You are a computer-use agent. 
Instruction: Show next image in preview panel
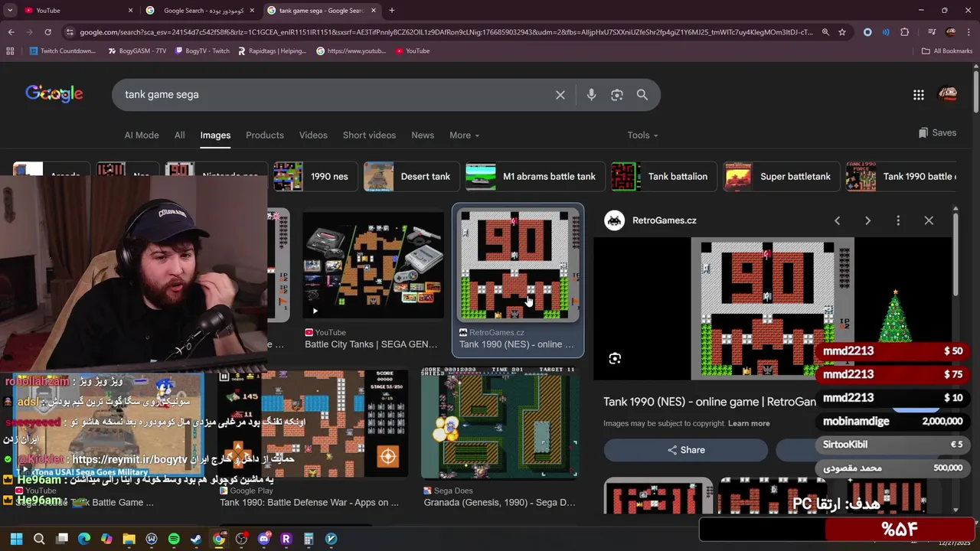(867, 220)
